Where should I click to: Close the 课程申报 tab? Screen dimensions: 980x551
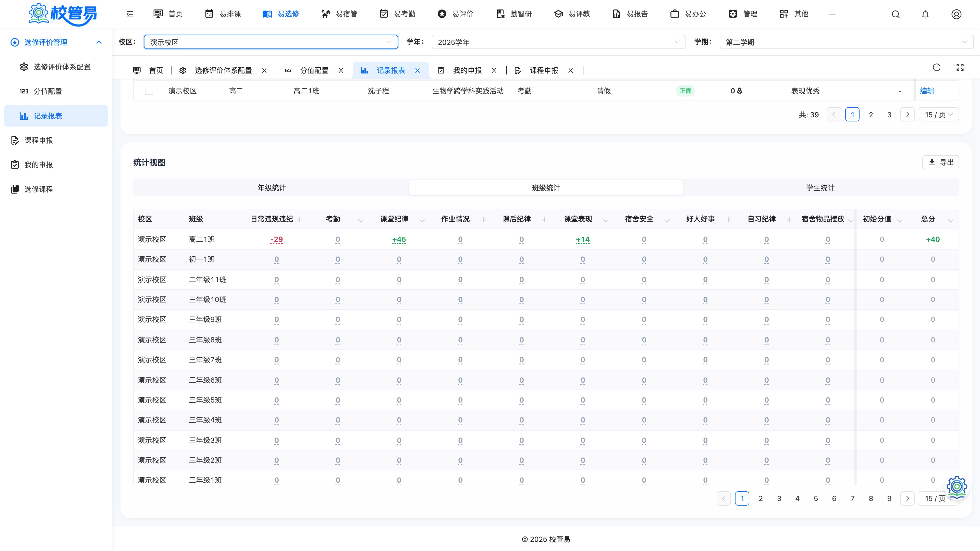[x=570, y=70]
